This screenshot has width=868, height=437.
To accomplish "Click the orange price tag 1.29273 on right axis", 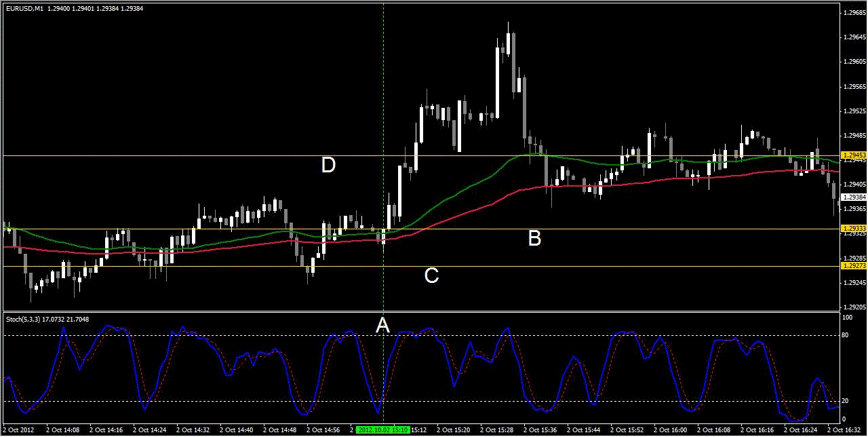I will tap(852, 267).
